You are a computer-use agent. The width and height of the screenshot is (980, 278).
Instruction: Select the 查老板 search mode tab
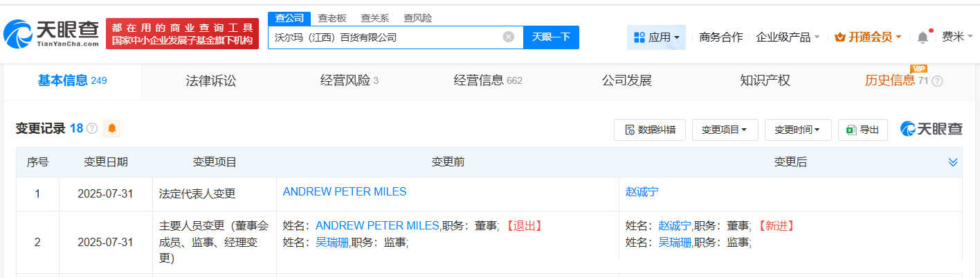(x=332, y=18)
